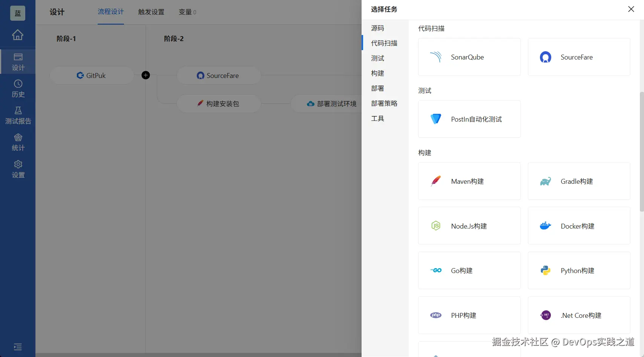Choose PHP构建 task card
Viewport: 644px width, 357px height.
(x=469, y=315)
